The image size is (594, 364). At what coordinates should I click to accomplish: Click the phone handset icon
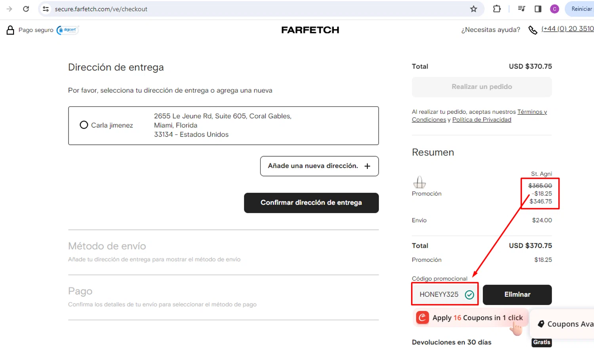533,30
